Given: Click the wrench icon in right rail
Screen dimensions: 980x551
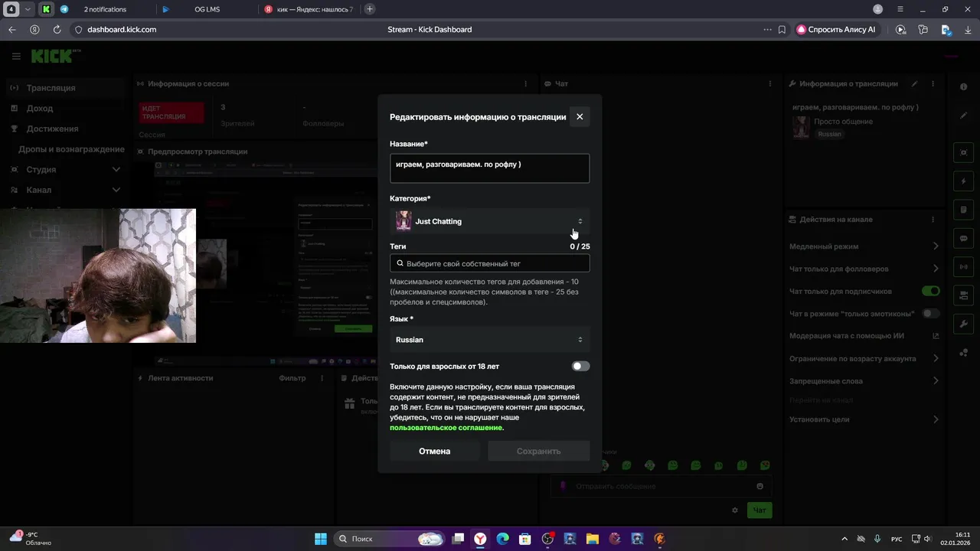Looking at the screenshot, I should click(x=964, y=324).
